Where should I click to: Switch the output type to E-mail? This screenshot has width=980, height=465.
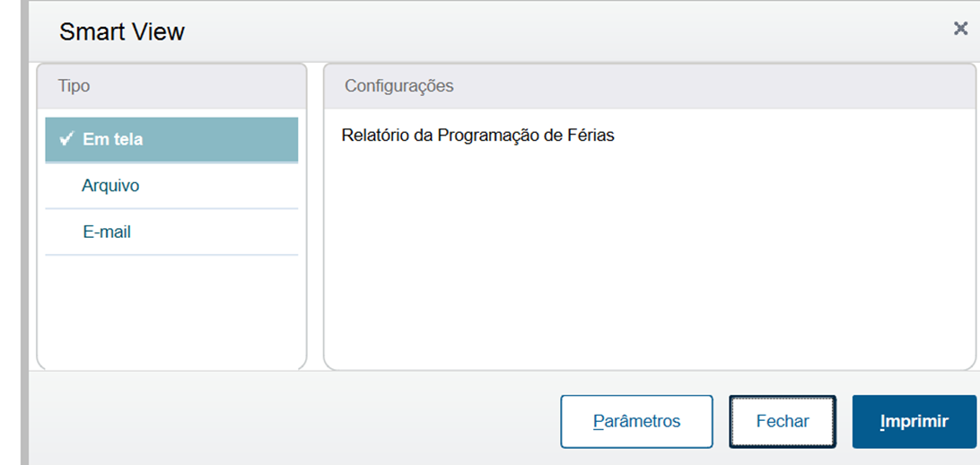pyautogui.click(x=107, y=232)
